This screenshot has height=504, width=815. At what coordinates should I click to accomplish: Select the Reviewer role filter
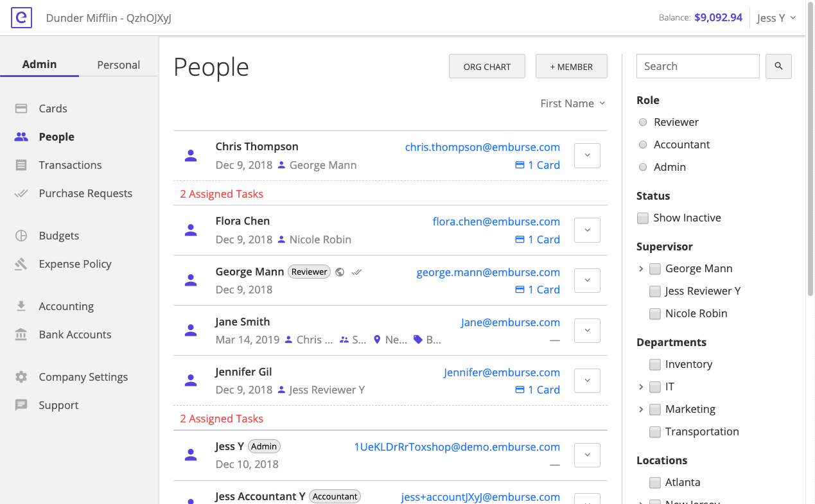(643, 122)
